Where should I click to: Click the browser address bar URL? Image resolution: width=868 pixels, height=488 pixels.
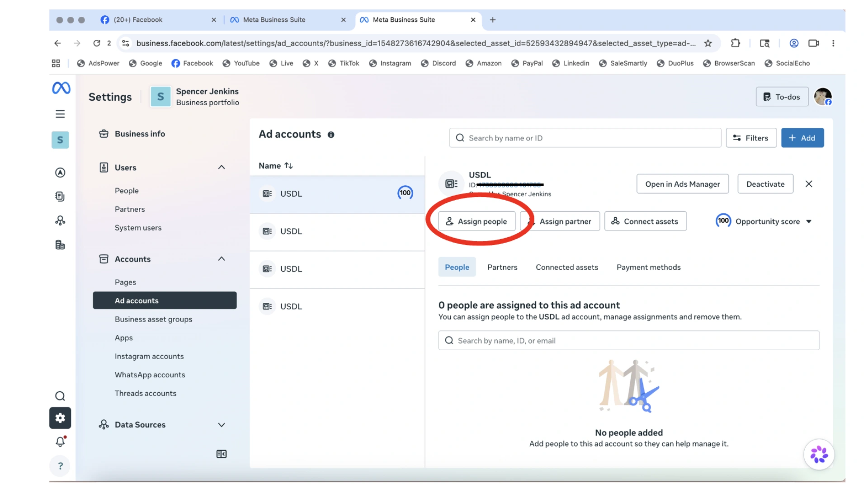pyautogui.click(x=416, y=43)
